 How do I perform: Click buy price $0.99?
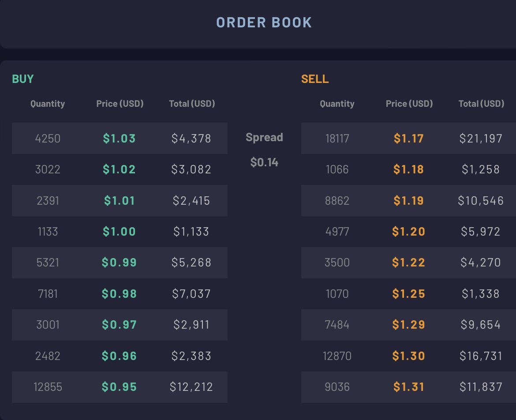coord(119,262)
